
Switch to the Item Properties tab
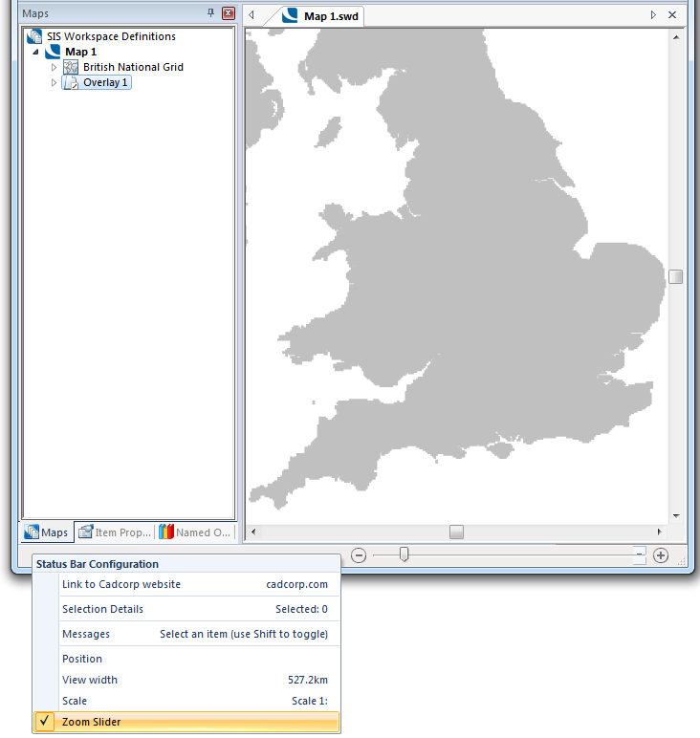pyautogui.click(x=115, y=532)
